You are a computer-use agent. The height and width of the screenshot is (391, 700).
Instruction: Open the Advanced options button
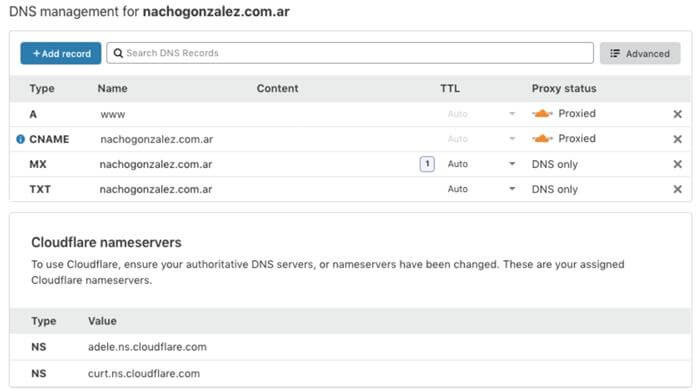pyautogui.click(x=640, y=54)
